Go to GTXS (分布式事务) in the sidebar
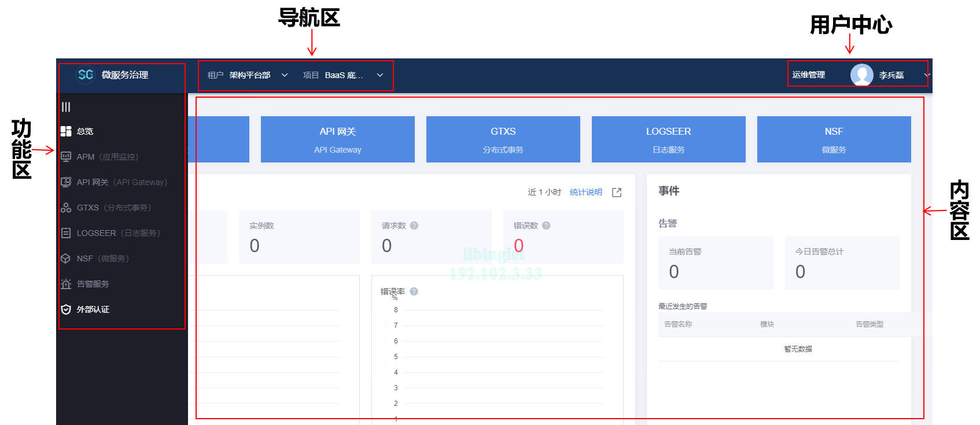The width and height of the screenshot is (980, 425). coord(113,208)
